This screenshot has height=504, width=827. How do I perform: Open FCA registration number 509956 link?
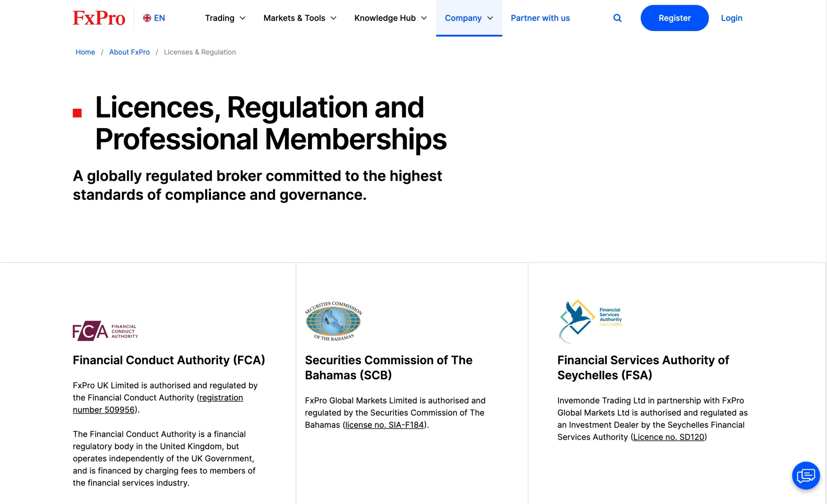point(158,404)
